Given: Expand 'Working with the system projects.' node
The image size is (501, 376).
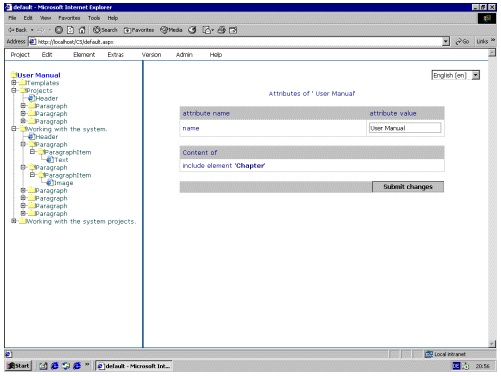Looking at the screenshot, I should point(14,221).
